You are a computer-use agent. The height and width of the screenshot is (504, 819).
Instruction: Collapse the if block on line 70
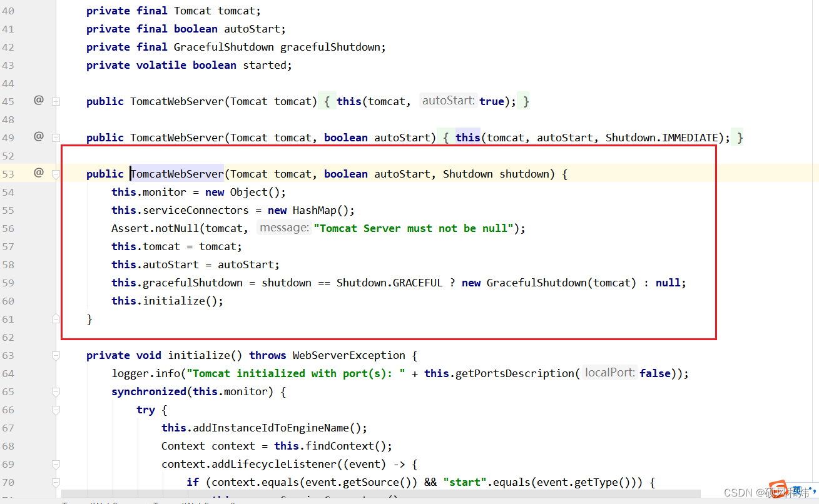56,482
